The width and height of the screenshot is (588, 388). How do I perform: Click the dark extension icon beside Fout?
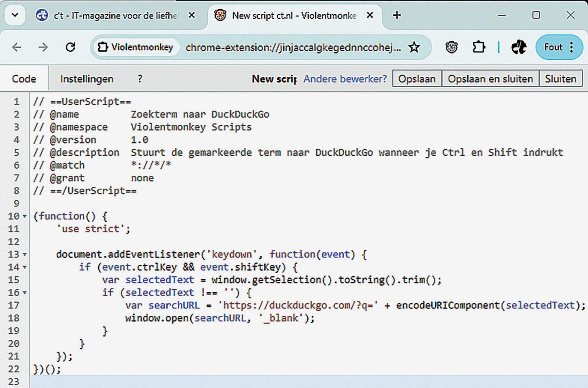tap(519, 47)
